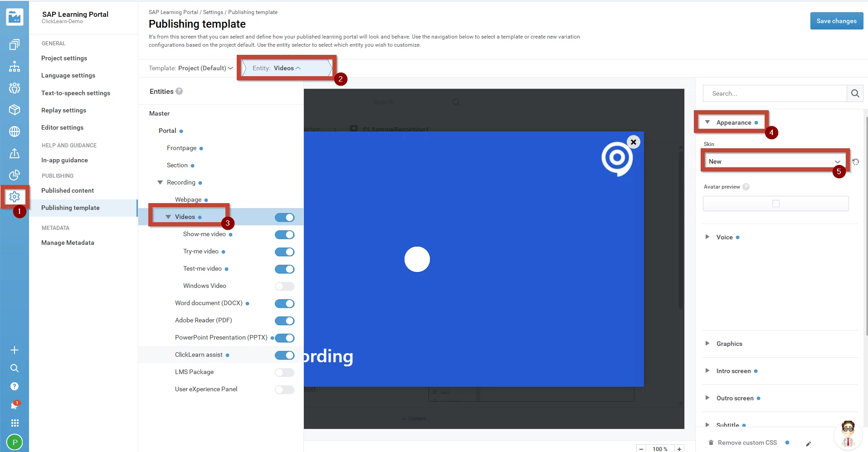The image size is (868, 452).
Task: Enable the User eXperience Panel switch
Action: 285,390
